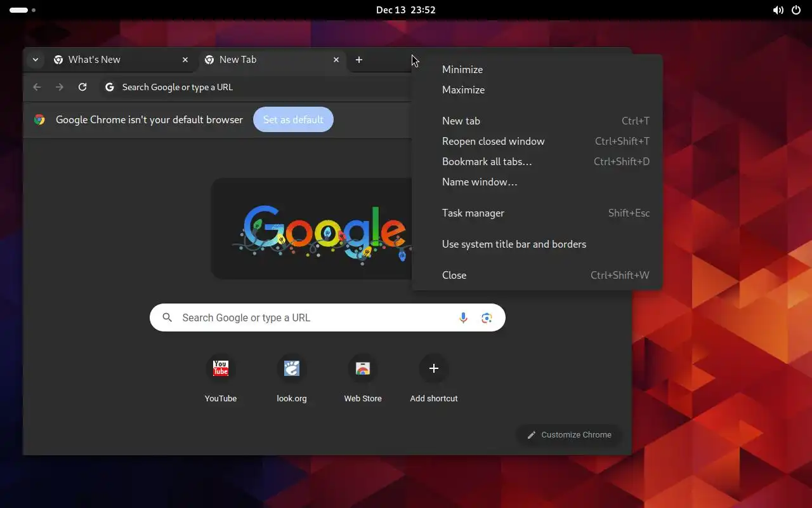Set Chrome as default browser
This screenshot has height=508, width=812.
(293, 119)
